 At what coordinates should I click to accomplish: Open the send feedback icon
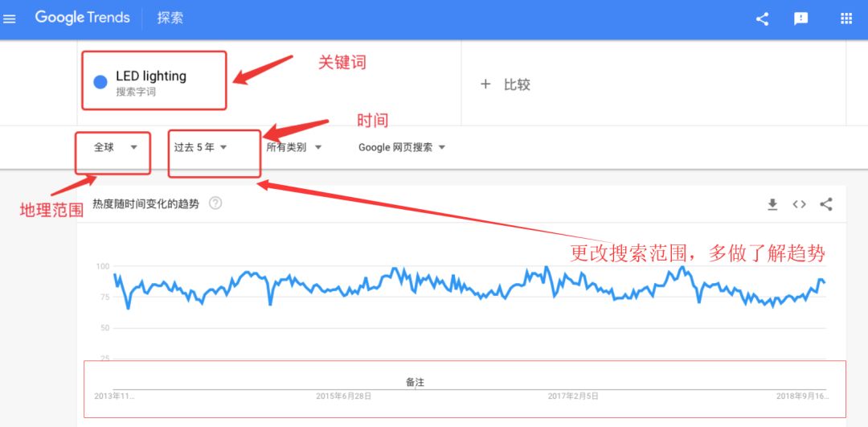800,18
